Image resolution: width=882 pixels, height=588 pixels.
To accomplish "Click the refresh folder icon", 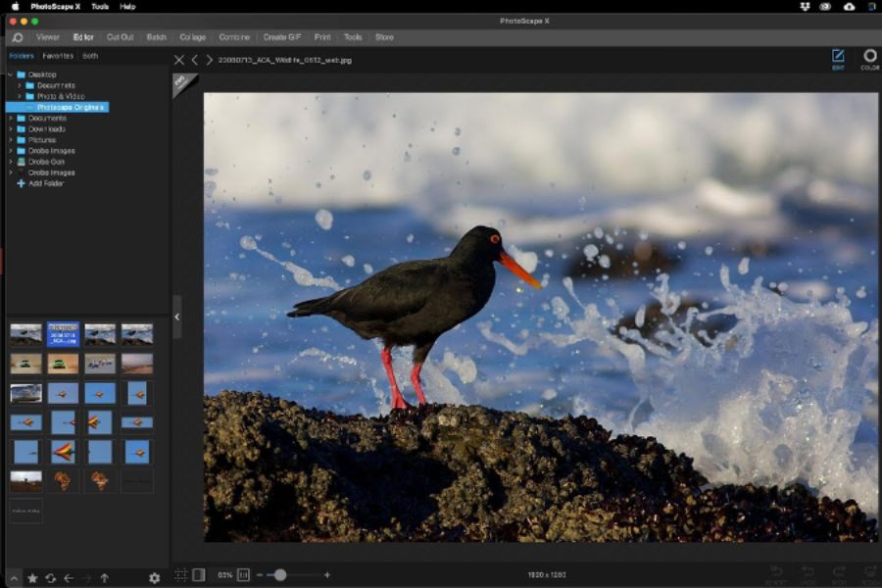I will 51,578.
